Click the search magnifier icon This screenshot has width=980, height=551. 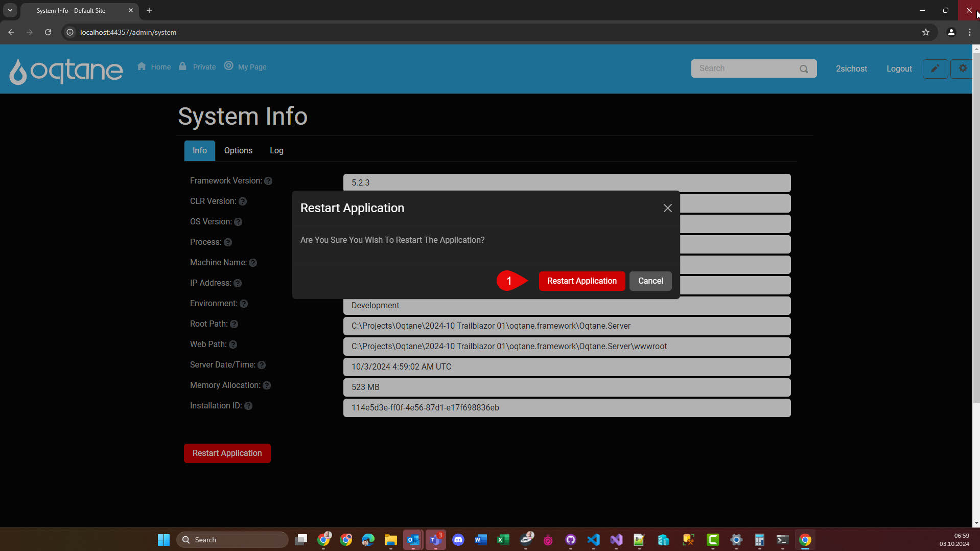(x=804, y=69)
